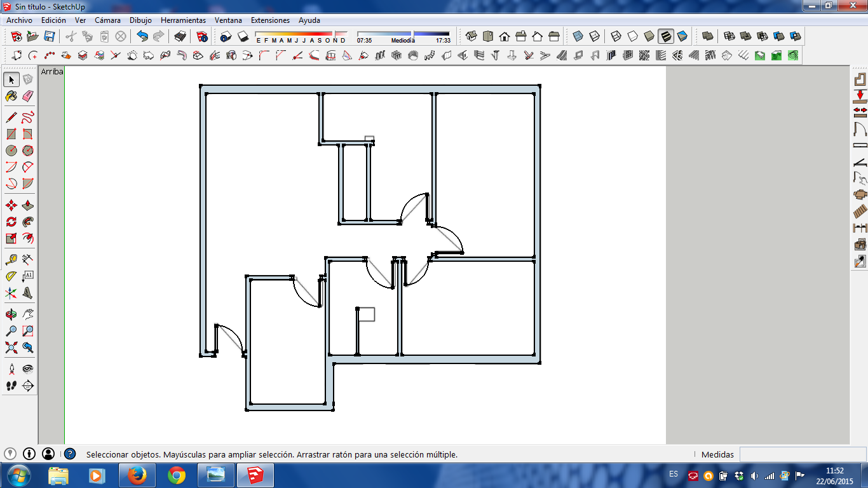
Task: Select the Polygon tool
Action: (x=28, y=151)
